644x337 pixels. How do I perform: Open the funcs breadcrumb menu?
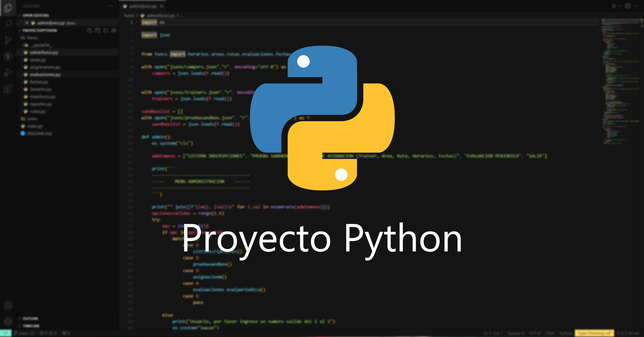(x=128, y=15)
